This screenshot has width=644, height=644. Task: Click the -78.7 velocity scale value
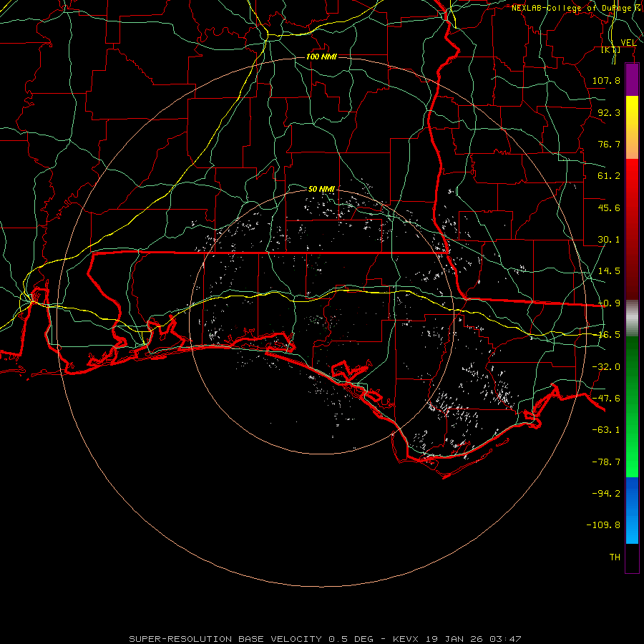(606, 462)
